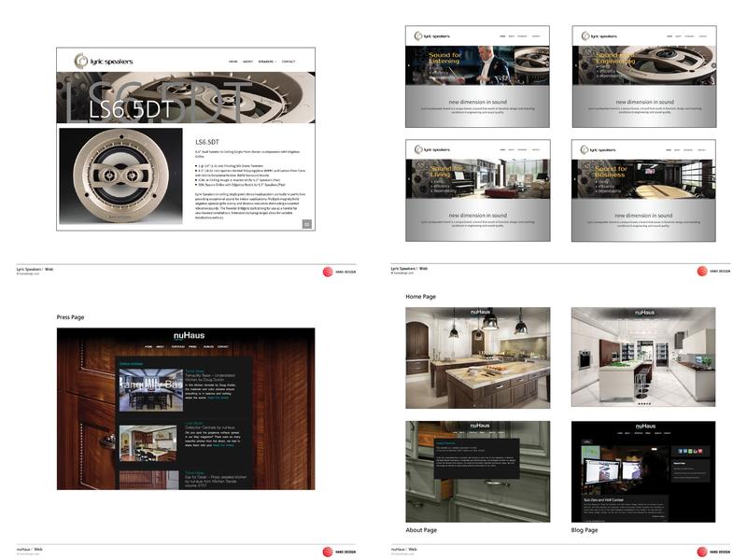Image resolution: width=747 pixels, height=560 pixels.
Task: Click Hans Design red logo under nuHaus Press page
Action: pos(328,551)
